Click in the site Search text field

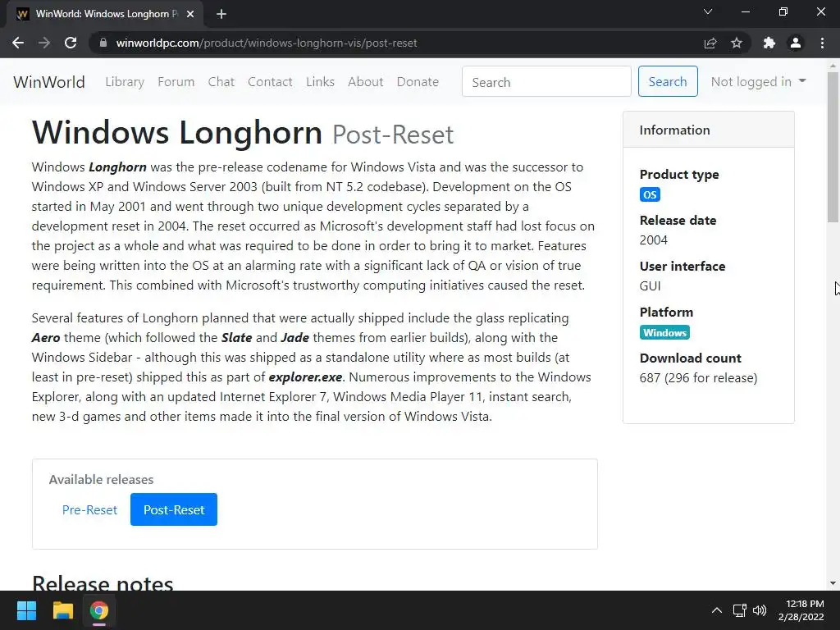(x=546, y=81)
